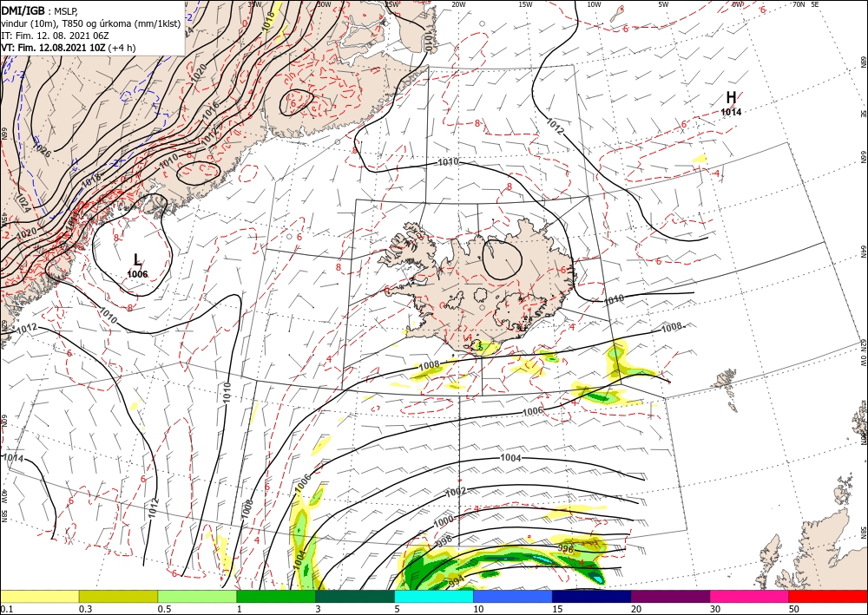Select the 'VT: Fim. 12.08.2021 10Z (+4 h)' line
868x615 pixels.
(x=68, y=48)
